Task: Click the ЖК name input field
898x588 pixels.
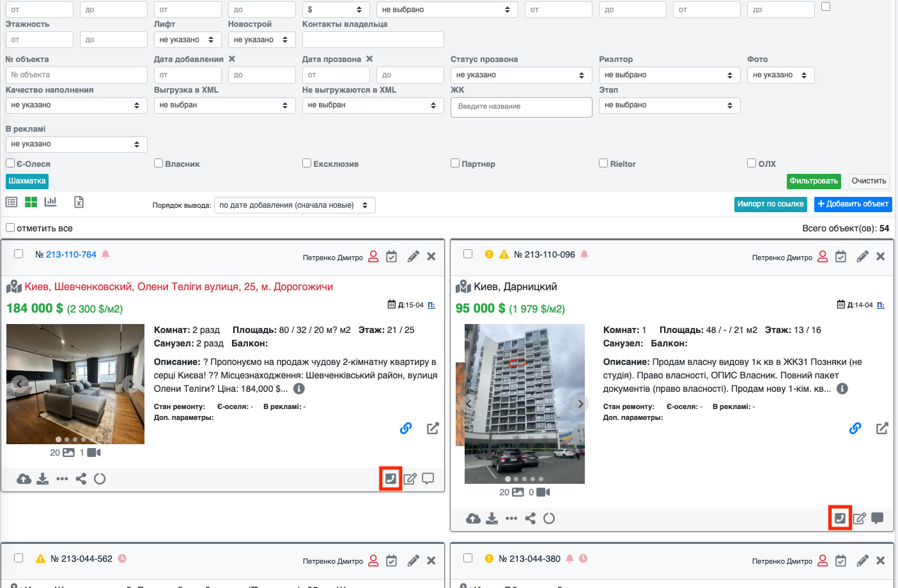Action: (521, 107)
